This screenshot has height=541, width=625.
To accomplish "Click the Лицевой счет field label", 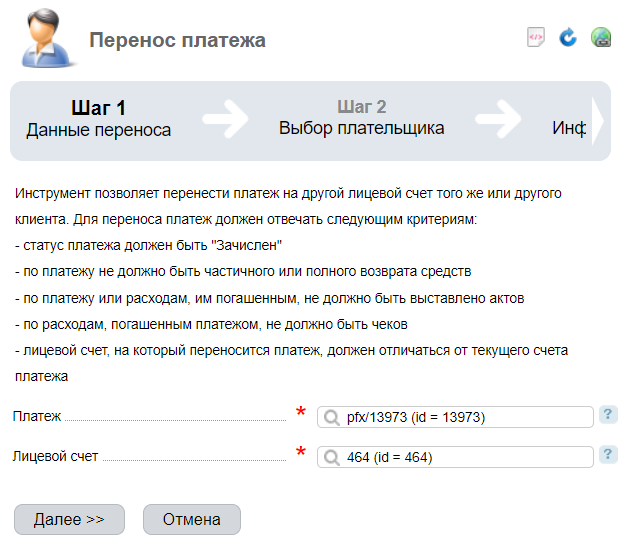I will pos(55,456).
